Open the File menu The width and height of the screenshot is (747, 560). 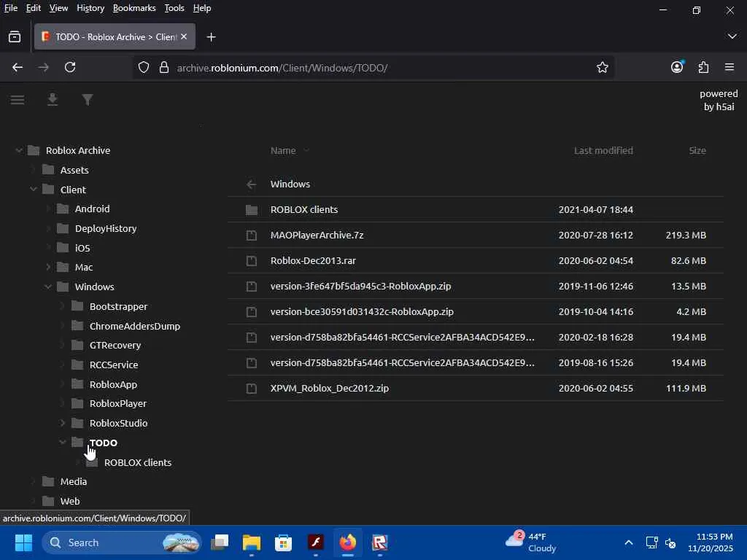[10, 8]
